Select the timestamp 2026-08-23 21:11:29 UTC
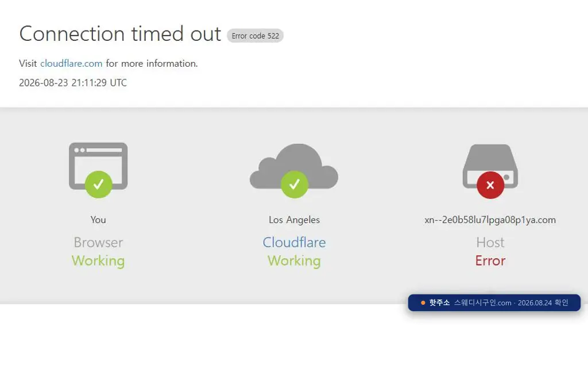The height and width of the screenshot is (368, 588). point(73,83)
